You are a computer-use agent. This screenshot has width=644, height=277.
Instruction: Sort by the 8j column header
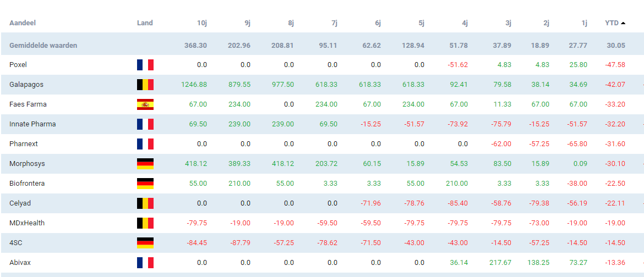coord(291,23)
